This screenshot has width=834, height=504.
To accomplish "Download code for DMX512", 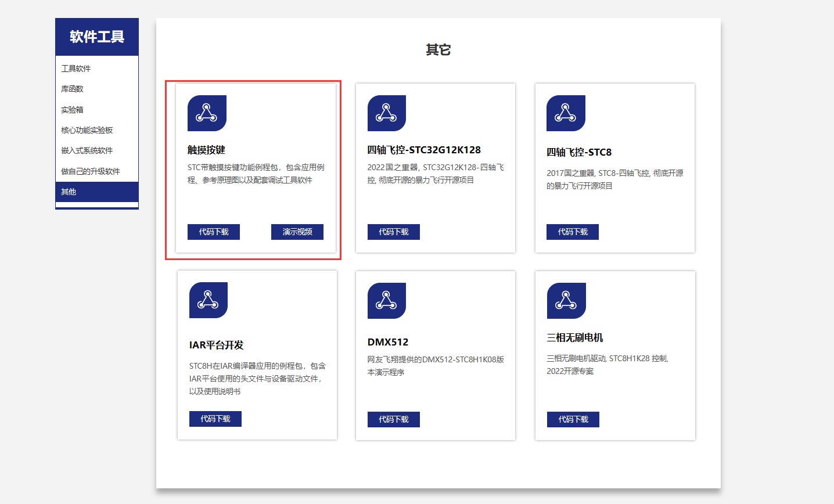I will pyautogui.click(x=394, y=419).
